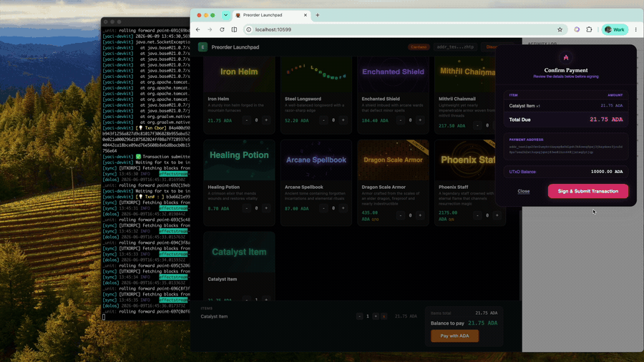Click the Transaction submitted line in terminal
644x362 pixels.
pyautogui.click(x=146, y=157)
